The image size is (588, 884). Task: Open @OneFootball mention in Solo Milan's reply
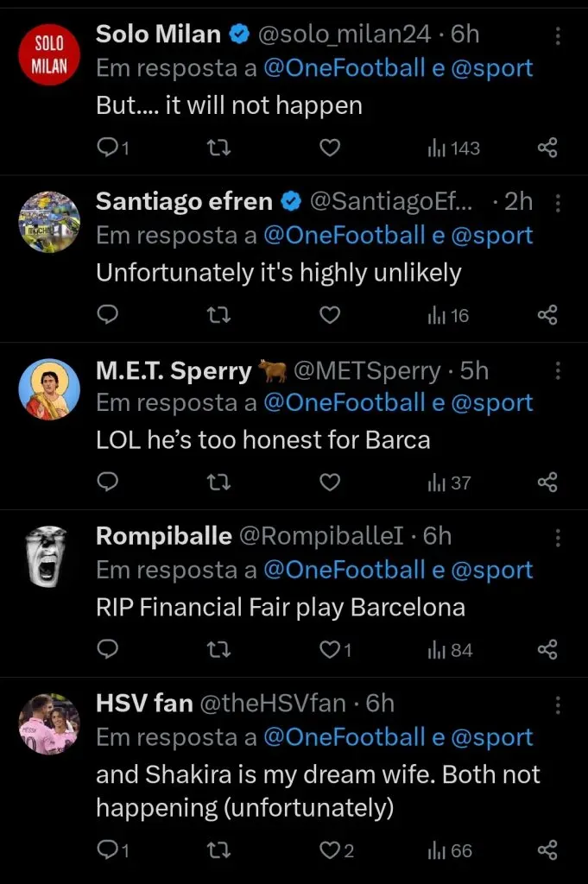(345, 69)
